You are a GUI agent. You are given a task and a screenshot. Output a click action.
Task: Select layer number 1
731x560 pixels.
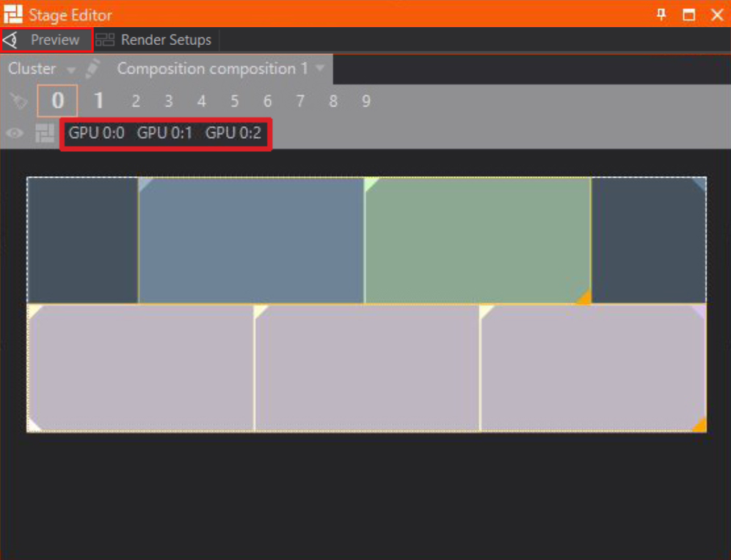point(98,101)
